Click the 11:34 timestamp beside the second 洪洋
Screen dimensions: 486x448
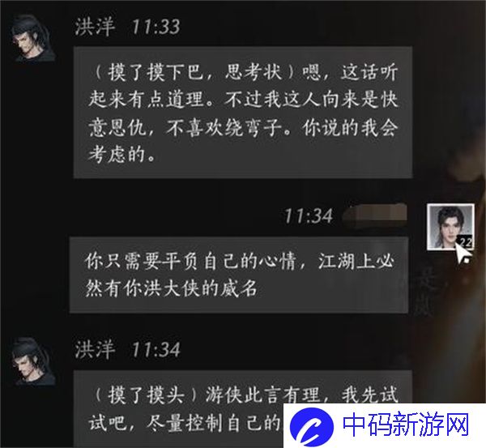(156, 350)
